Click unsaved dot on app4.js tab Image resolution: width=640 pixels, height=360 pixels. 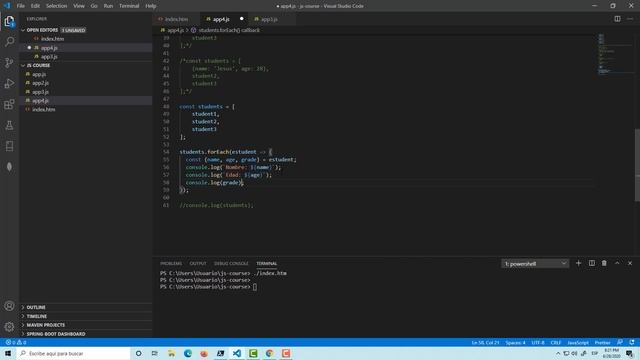(242, 19)
